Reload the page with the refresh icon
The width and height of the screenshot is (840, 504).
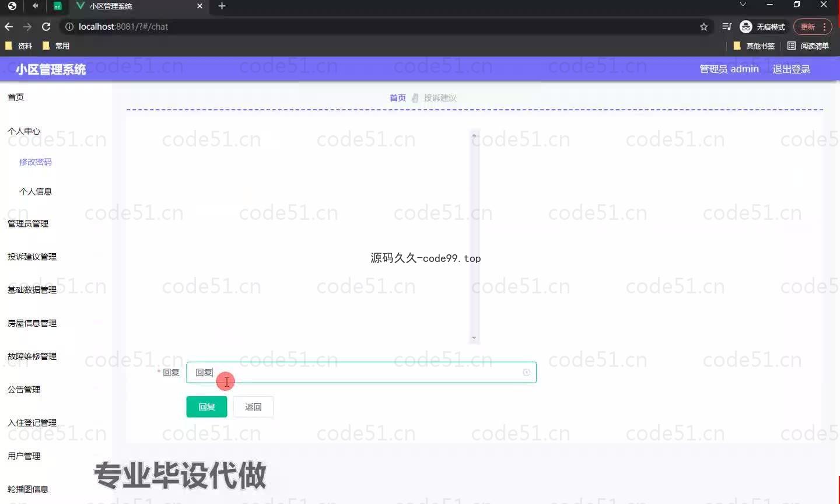point(46,27)
